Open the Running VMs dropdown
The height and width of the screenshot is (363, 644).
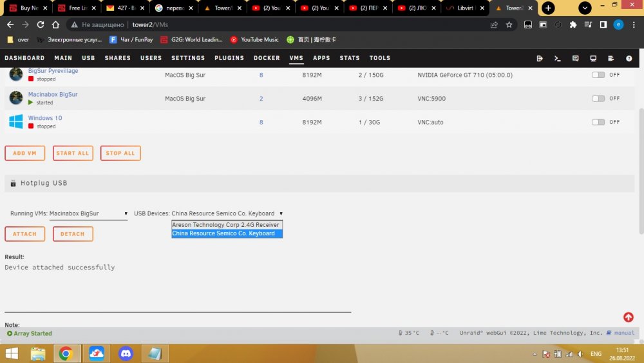click(x=88, y=213)
